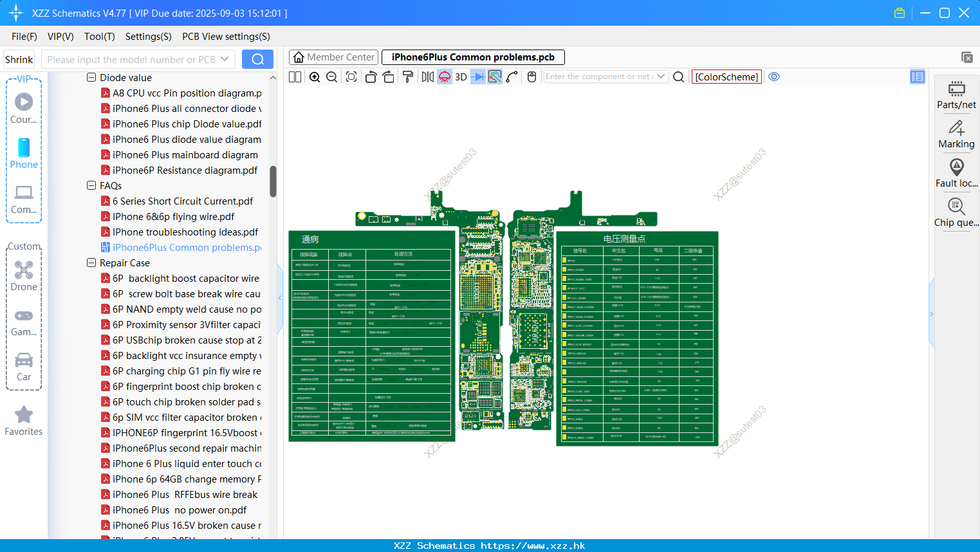
Task: Open the model number search dropdown
Action: 225,59
